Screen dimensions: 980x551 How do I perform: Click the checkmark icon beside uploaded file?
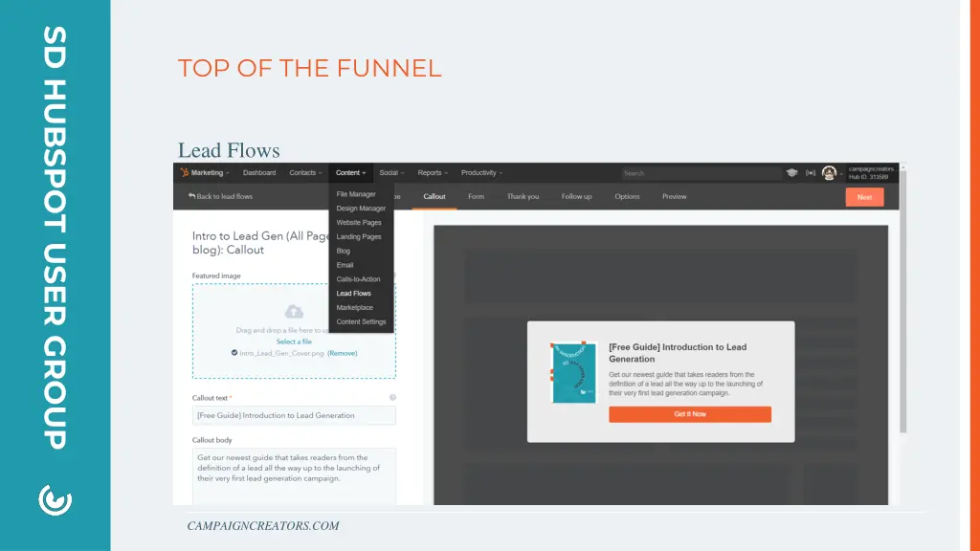[x=234, y=353]
